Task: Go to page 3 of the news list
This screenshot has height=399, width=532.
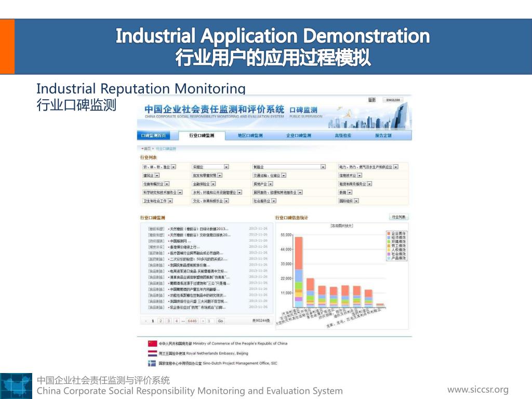Action: [x=168, y=321]
